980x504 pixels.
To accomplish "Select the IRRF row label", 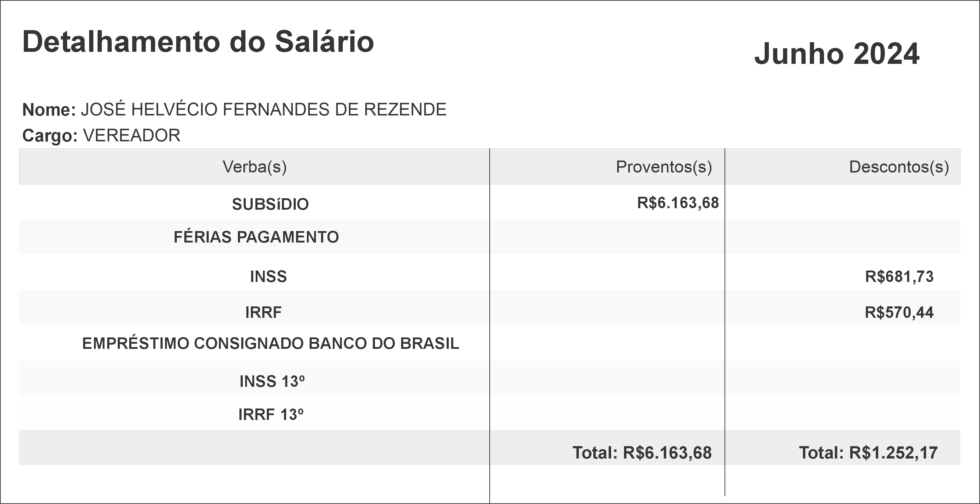I will [263, 312].
